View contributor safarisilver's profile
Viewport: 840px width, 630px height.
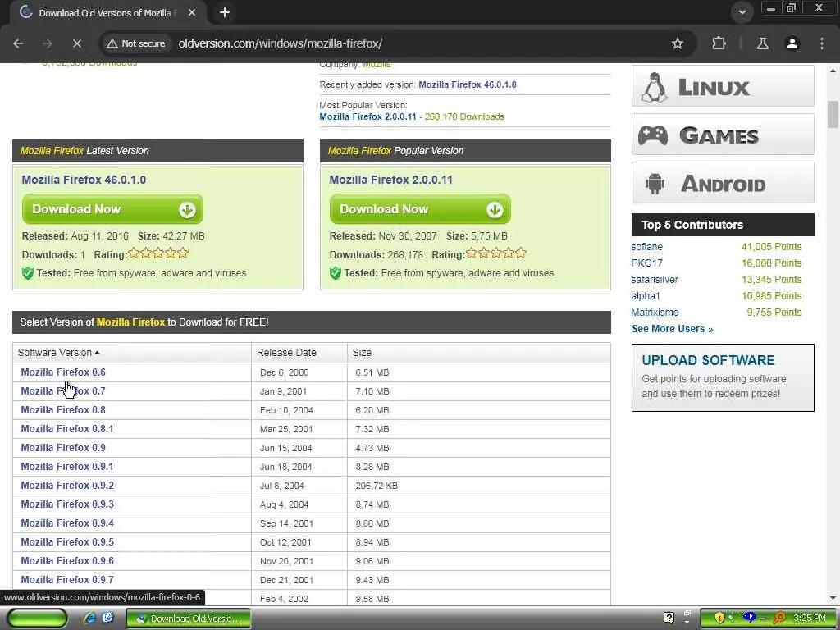pos(655,280)
